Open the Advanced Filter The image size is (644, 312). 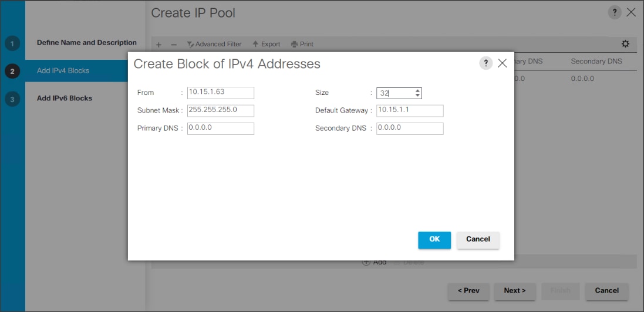[214, 44]
